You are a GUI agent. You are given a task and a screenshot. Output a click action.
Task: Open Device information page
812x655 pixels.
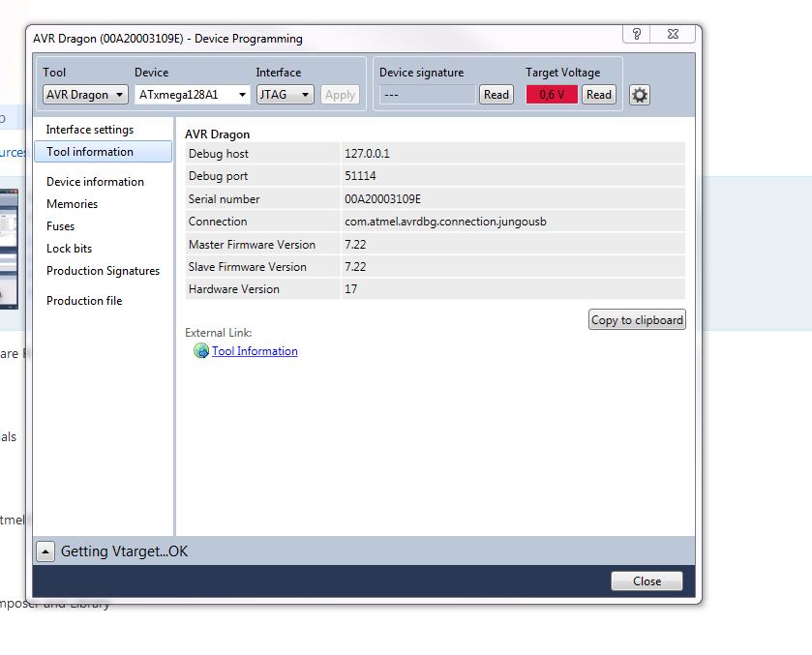point(95,182)
